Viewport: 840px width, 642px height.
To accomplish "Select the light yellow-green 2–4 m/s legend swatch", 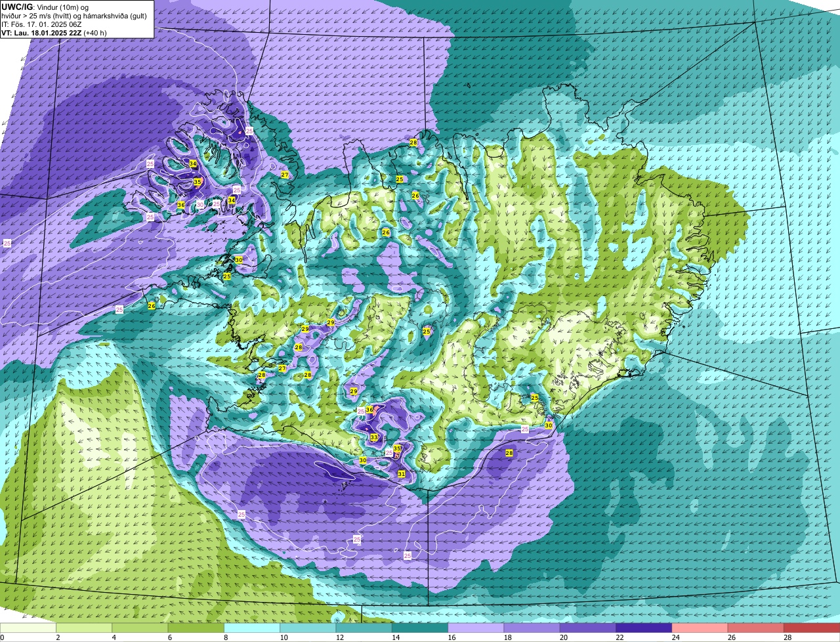I will pos(84,628).
